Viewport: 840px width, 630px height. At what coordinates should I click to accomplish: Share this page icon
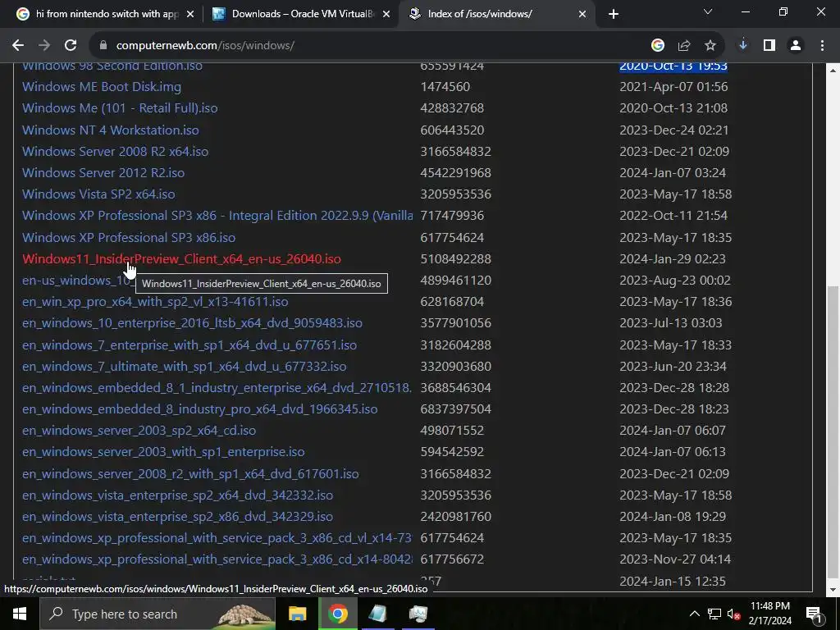tap(684, 46)
